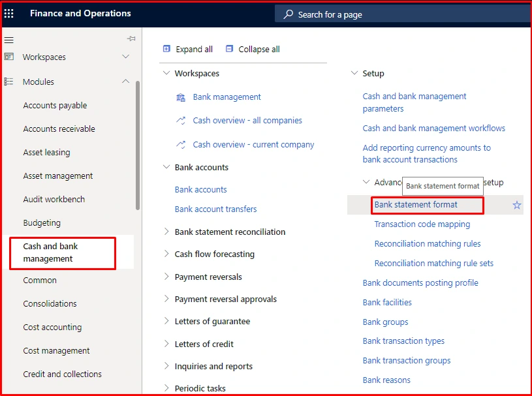Expand the Workspaces chevron in navigation pane
Image resolution: width=532 pixels, height=396 pixels.
[x=126, y=57]
